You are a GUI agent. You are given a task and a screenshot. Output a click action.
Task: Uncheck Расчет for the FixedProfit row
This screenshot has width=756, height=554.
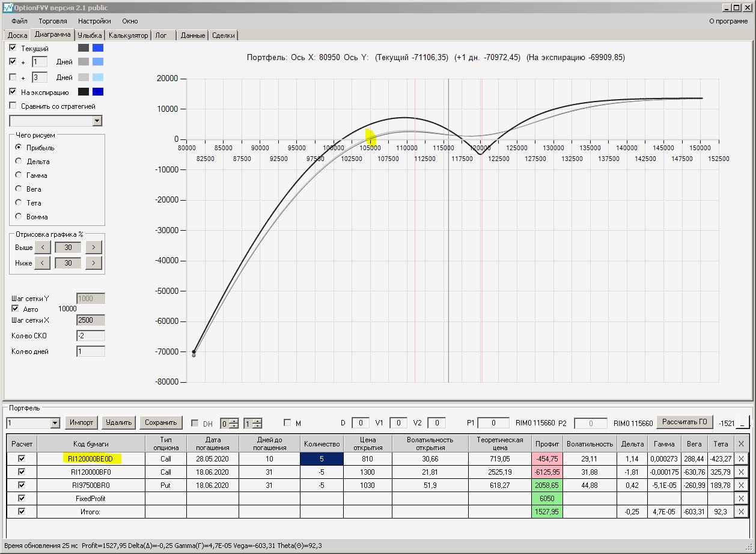pyautogui.click(x=22, y=498)
